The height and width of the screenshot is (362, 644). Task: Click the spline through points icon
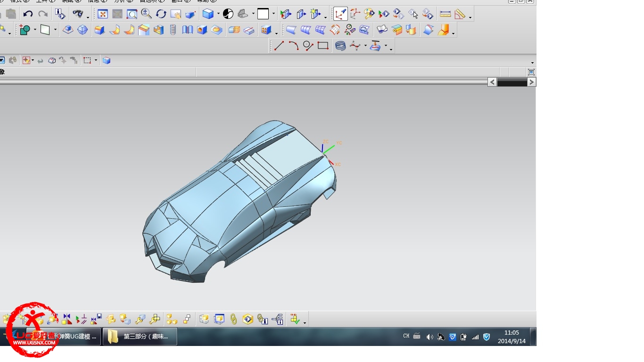[355, 46]
